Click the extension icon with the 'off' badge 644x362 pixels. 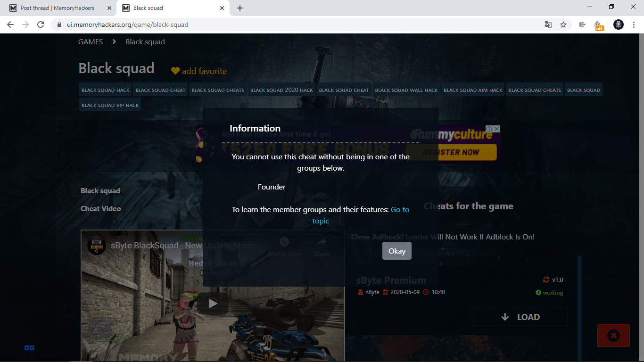pyautogui.click(x=599, y=25)
